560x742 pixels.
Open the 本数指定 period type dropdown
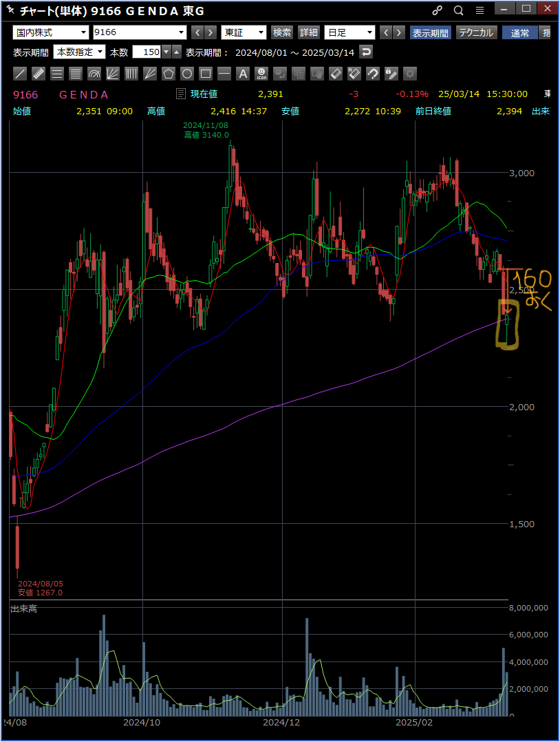(x=80, y=52)
